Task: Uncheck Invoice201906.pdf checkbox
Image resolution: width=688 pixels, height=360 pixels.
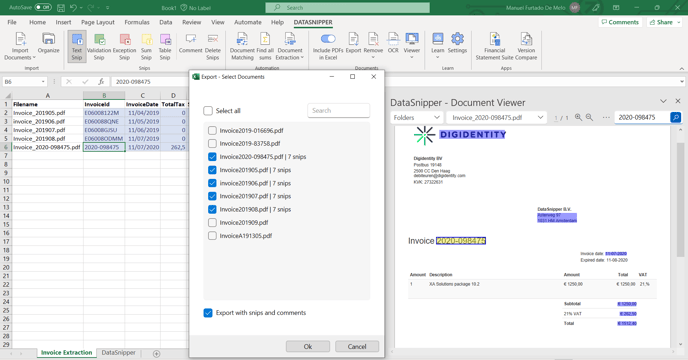Action: (212, 183)
